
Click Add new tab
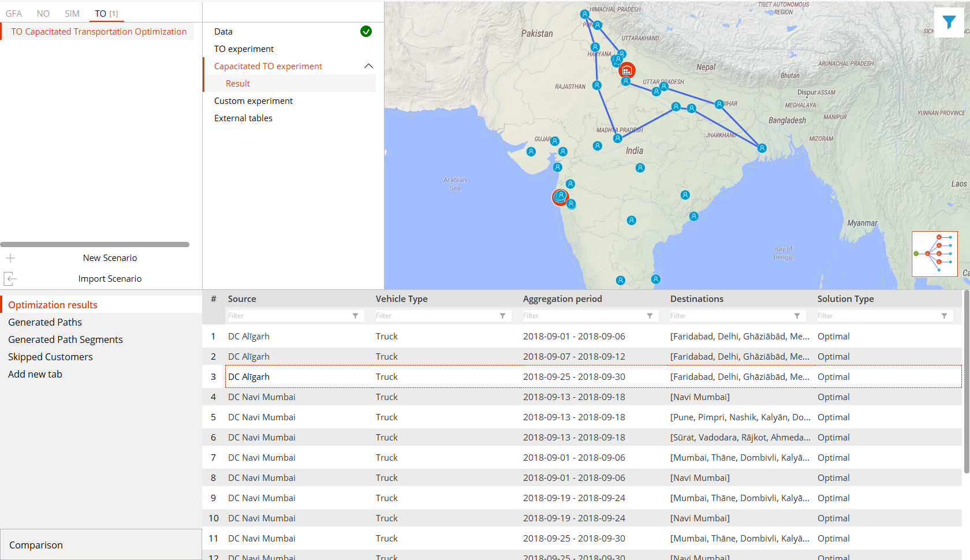click(35, 374)
